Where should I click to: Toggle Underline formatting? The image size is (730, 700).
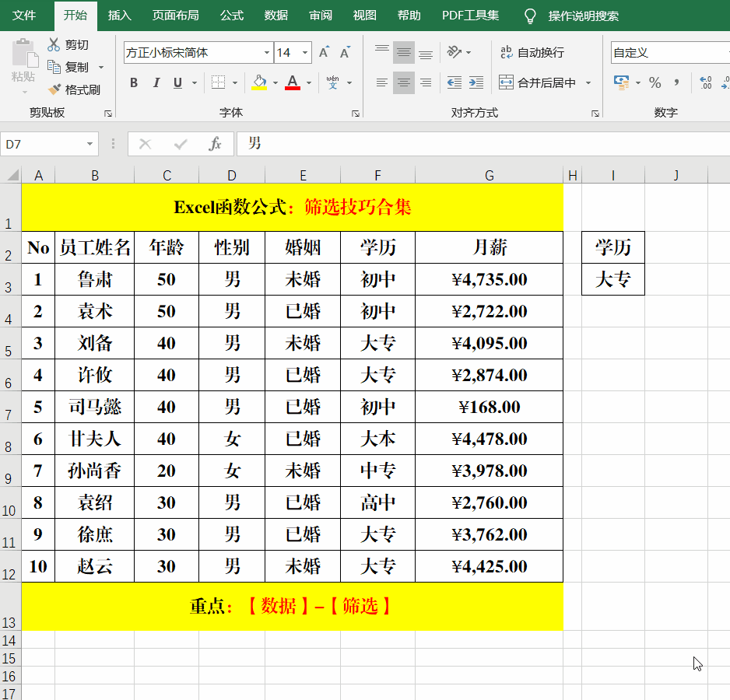click(x=177, y=83)
